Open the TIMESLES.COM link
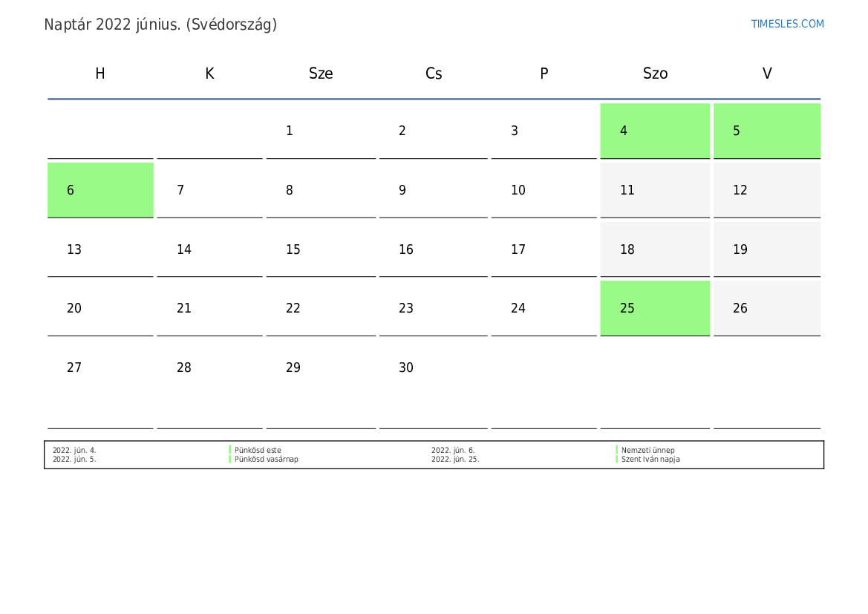The width and height of the screenshot is (868, 614). click(x=787, y=24)
